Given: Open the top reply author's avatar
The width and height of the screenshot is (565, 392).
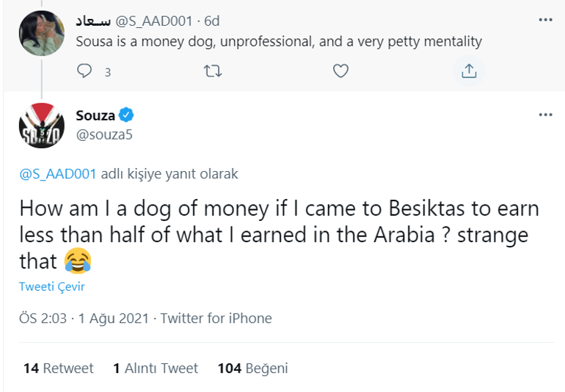Looking at the screenshot, I should click(40, 34).
